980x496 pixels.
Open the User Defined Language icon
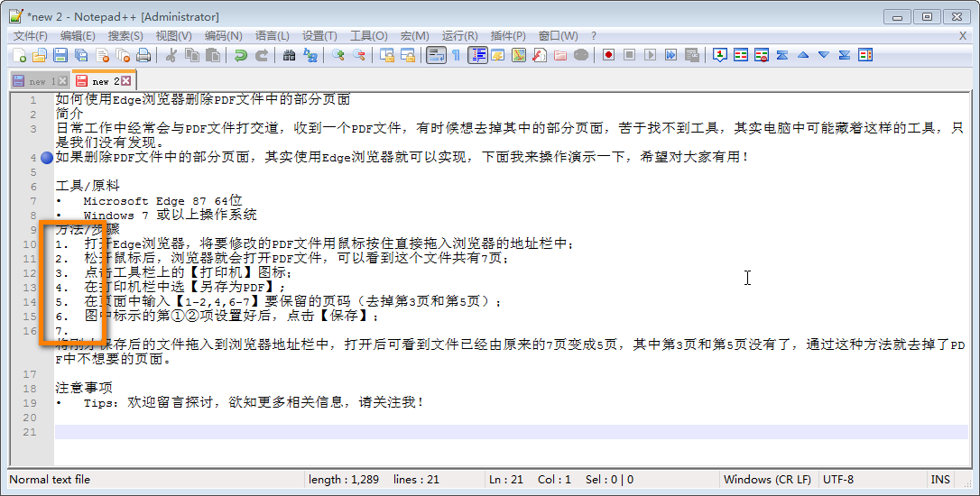pyautogui.click(x=498, y=55)
